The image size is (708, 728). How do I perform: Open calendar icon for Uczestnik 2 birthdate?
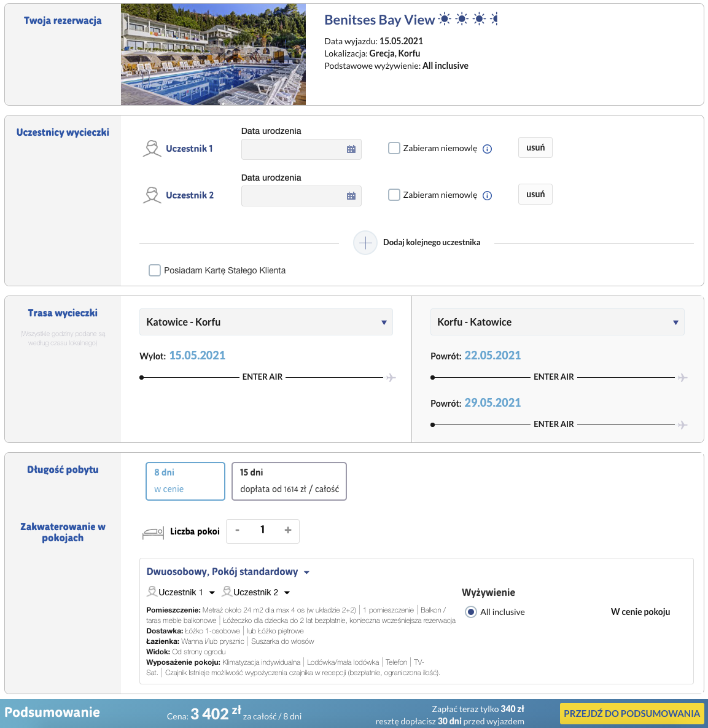click(351, 196)
